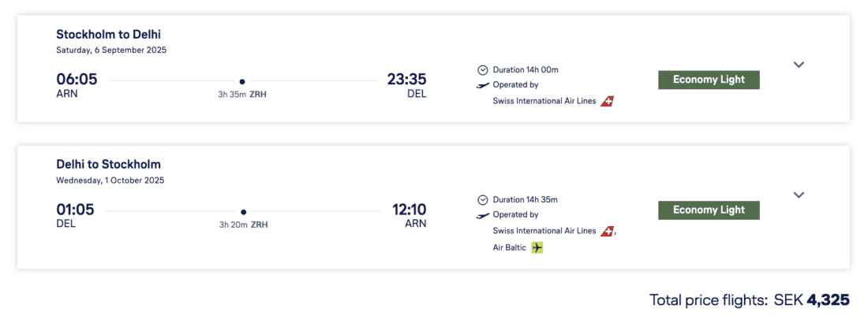The height and width of the screenshot is (316, 868).
Task: Click the stopover dot above 3h 20m ZRH
Action: (x=243, y=211)
